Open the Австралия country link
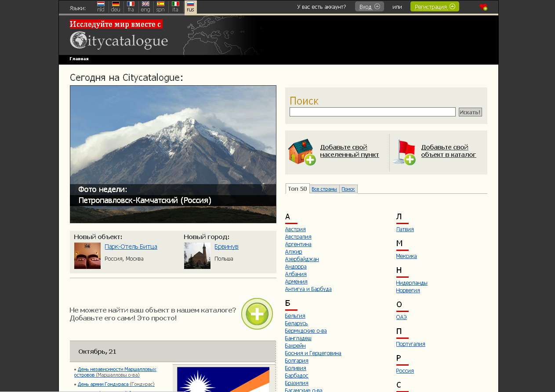The height and width of the screenshot is (392, 555). pyautogui.click(x=298, y=237)
